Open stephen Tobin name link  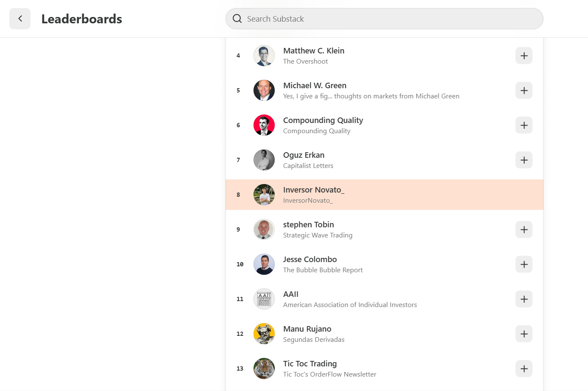coord(309,225)
